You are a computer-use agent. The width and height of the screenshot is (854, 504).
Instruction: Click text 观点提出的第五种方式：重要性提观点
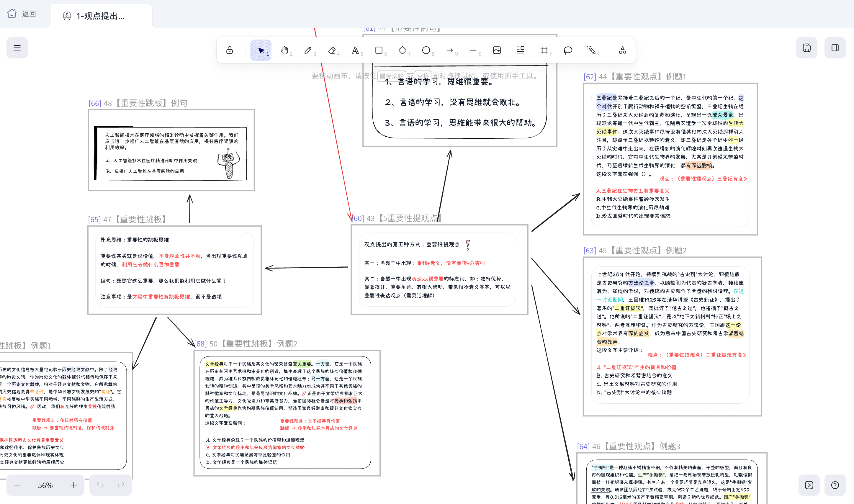412,245
